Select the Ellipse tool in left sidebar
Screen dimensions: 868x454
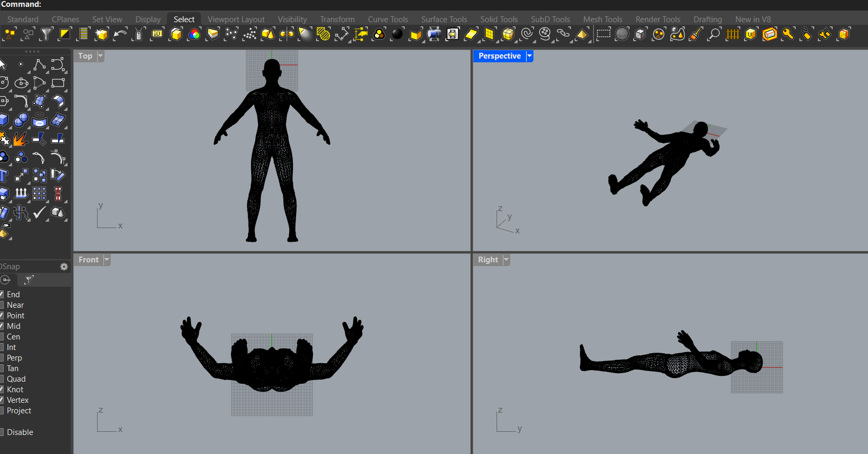(x=21, y=83)
